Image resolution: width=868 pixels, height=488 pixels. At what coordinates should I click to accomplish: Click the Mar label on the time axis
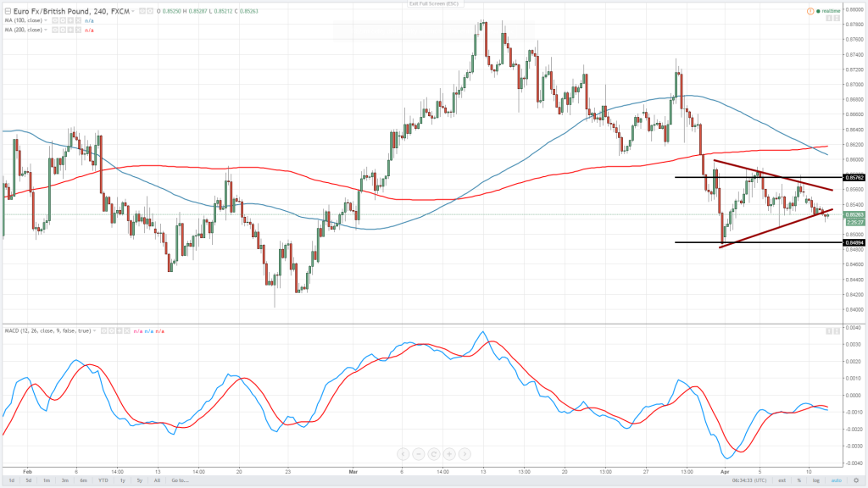click(x=353, y=472)
